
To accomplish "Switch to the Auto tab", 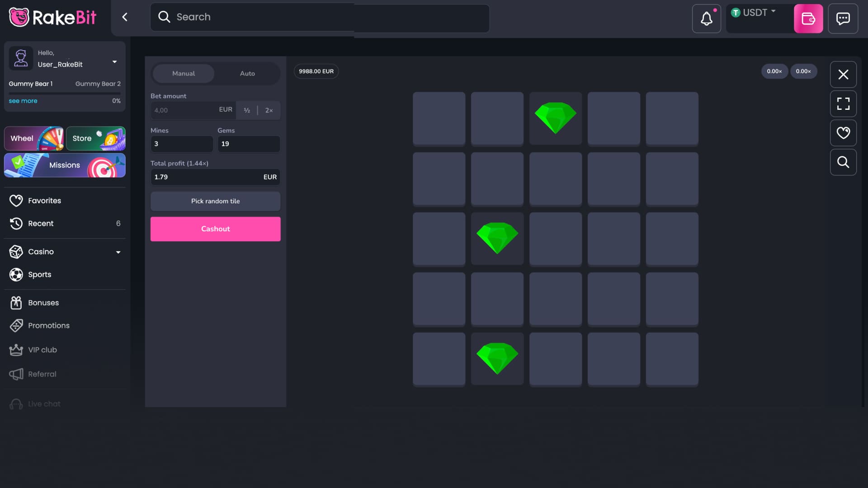I will (x=247, y=73).
